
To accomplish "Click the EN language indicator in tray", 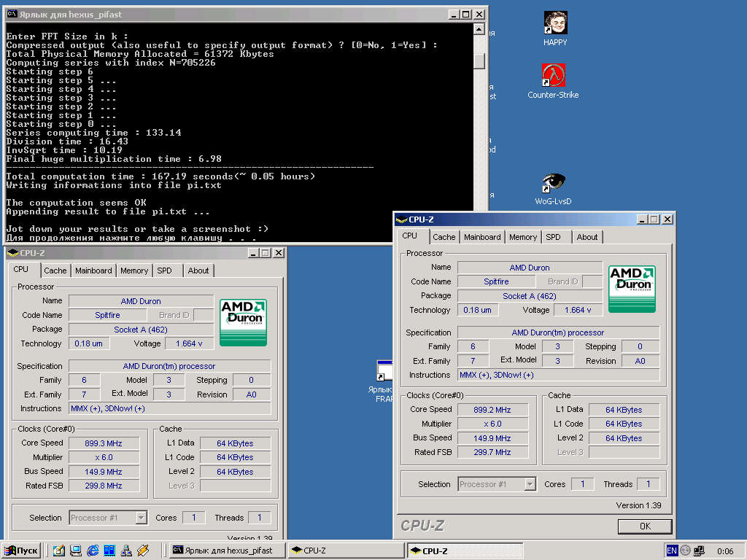I will [672, 551].
